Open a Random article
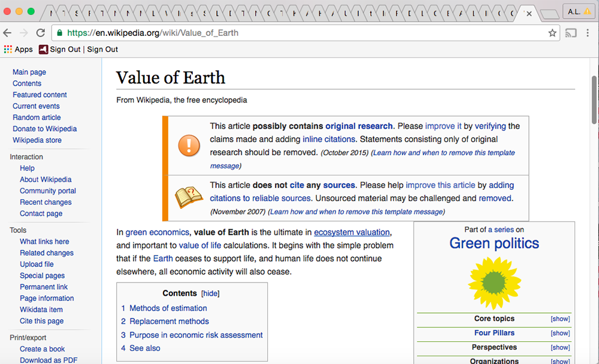Viewport: 599px width, 364px height. pos(37,117)
